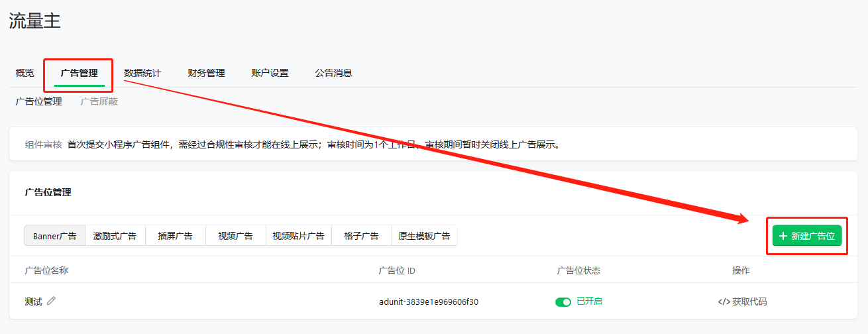Viewport: 868px width, 334px height.
Task: View the 公告消息 tab
Action: tap(333, 73)
